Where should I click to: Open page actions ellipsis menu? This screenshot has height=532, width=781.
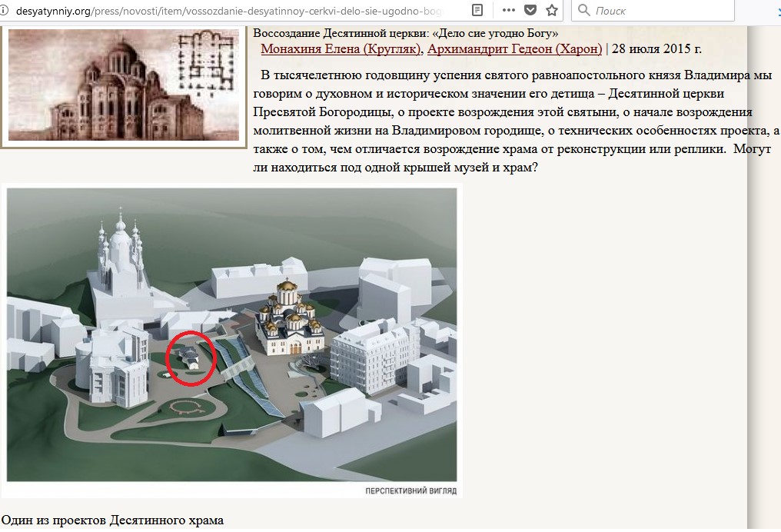click(509, 11)
